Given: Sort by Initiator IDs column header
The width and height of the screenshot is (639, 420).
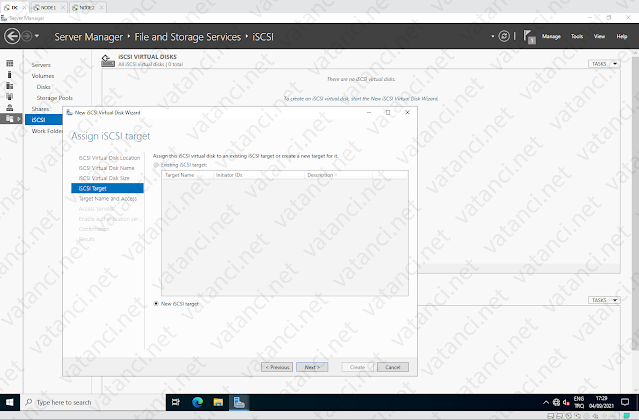Looking at the screenshot, I should [259, 175].
